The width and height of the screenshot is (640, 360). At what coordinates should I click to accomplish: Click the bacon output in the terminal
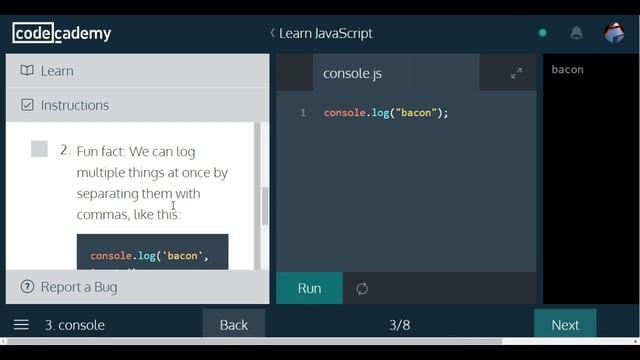point(567,69)
